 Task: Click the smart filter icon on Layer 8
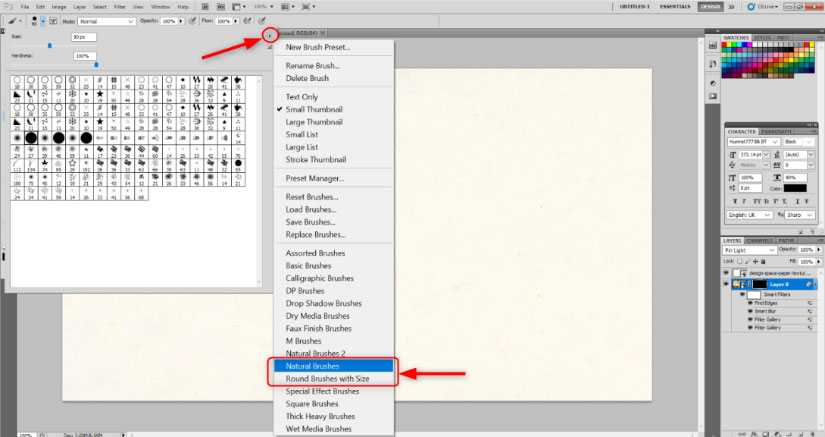[x=811, y=284]
